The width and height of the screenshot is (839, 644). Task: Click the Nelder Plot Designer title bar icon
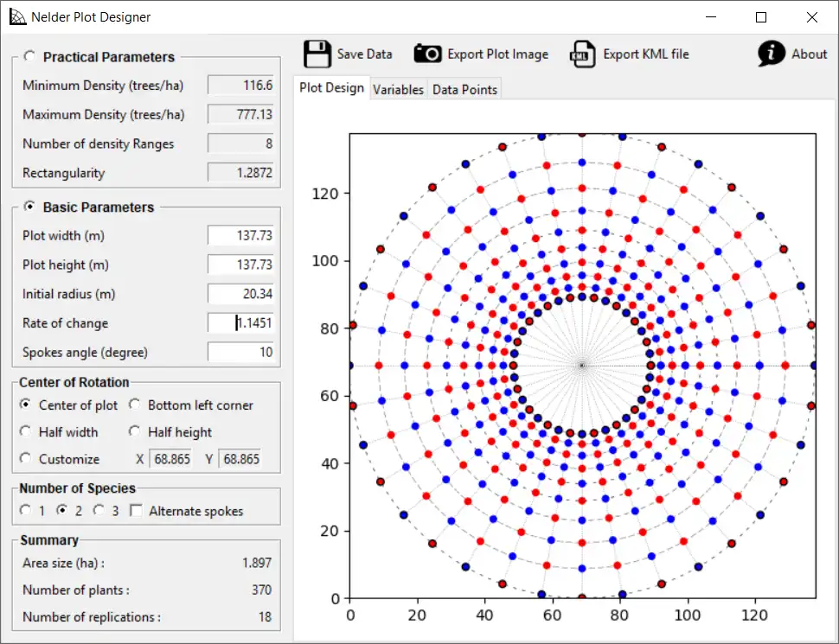(17, 16)
